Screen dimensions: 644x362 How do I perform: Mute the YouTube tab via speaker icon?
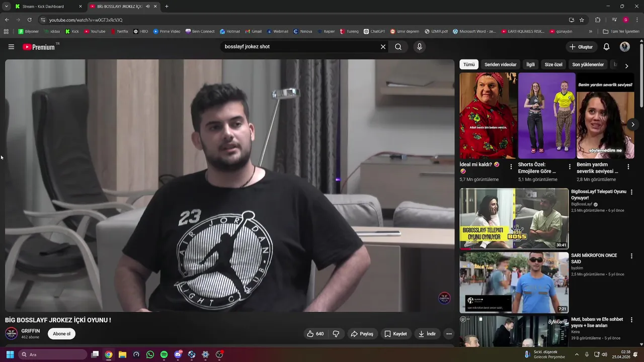147,7
